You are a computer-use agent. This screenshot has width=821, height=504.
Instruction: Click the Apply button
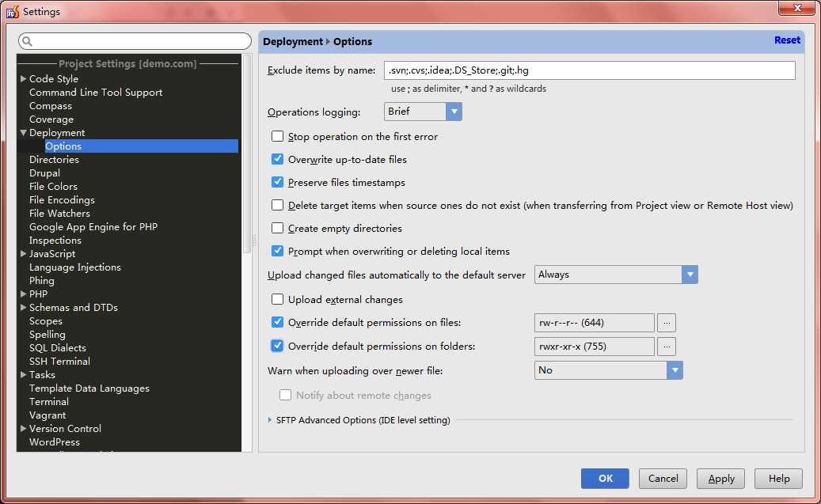(x=721, y=479)
